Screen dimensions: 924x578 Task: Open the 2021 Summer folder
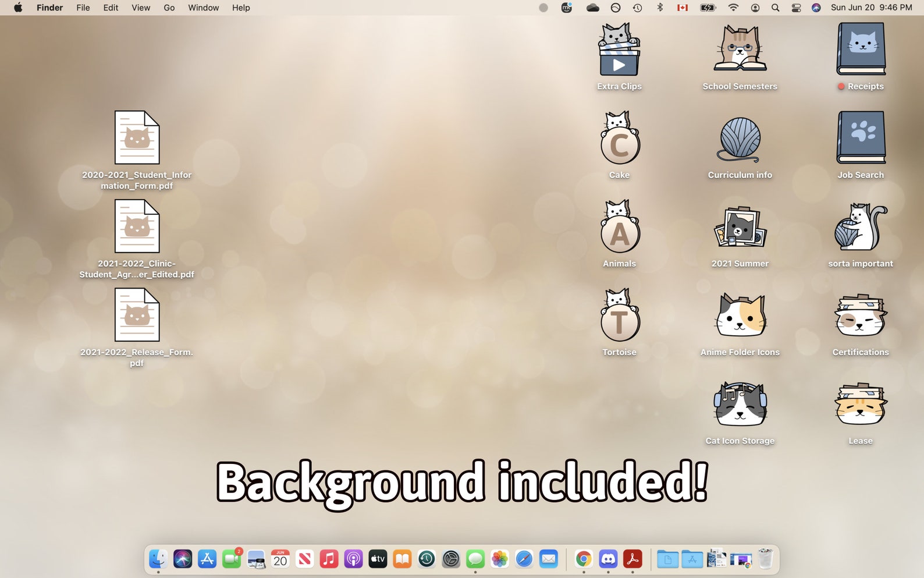tap(740, 227)
